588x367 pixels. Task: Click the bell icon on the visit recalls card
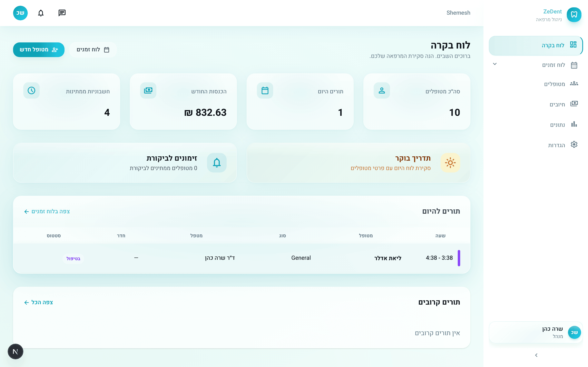217,163
